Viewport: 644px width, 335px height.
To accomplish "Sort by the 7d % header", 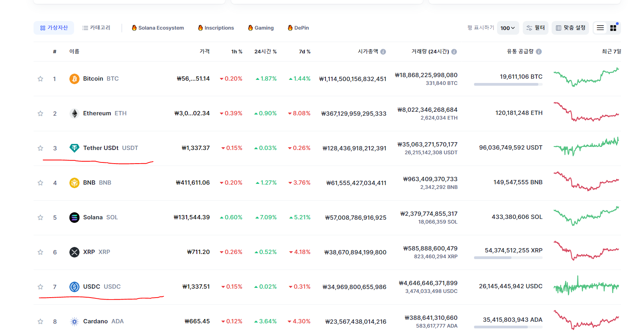I will (x=305, y=51).
